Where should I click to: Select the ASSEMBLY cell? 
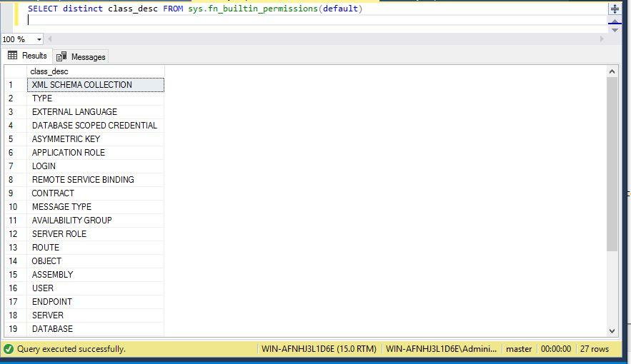pyautogui.click(x=95, y=275)
